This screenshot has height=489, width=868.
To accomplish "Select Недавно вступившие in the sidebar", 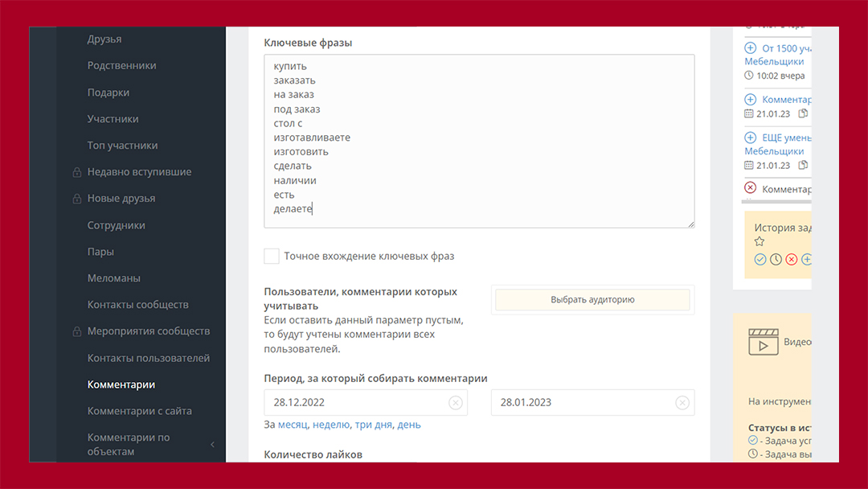I will [x=140, y=171].
